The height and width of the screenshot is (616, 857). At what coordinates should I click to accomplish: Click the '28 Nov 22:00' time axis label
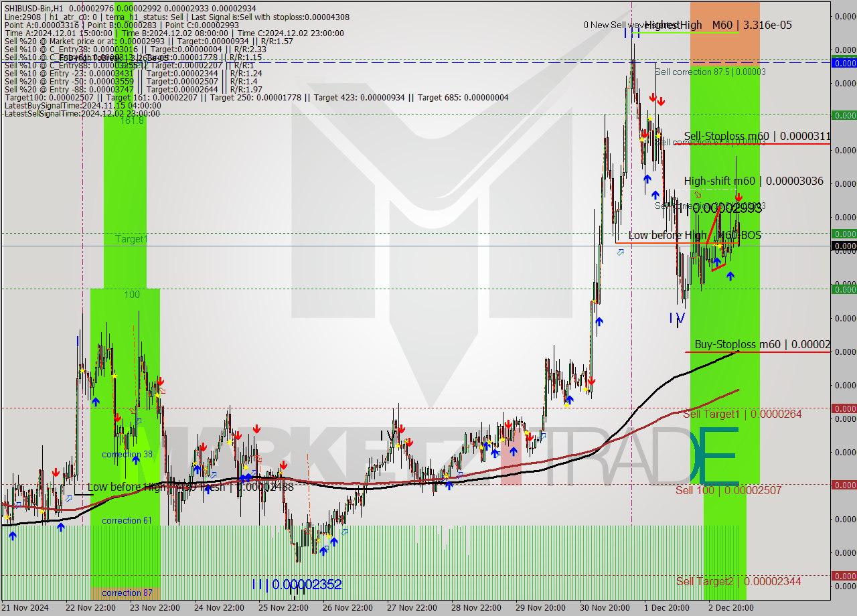pyautogui.click(x=476, y=608)
